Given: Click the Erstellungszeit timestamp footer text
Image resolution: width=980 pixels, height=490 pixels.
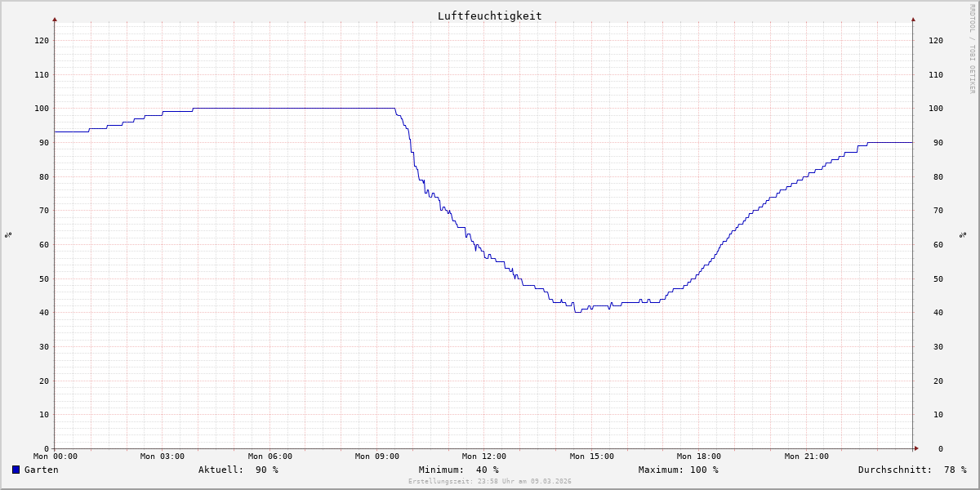Looking at the screenshot, I should 490,481.
